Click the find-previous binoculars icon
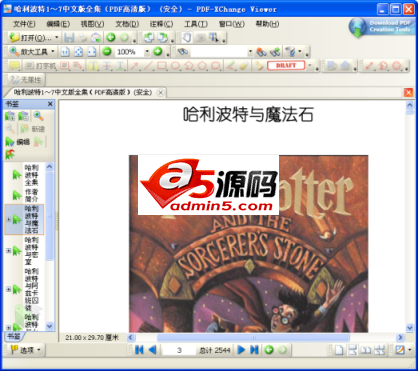 pyautogui.click(x=261, y=52)
